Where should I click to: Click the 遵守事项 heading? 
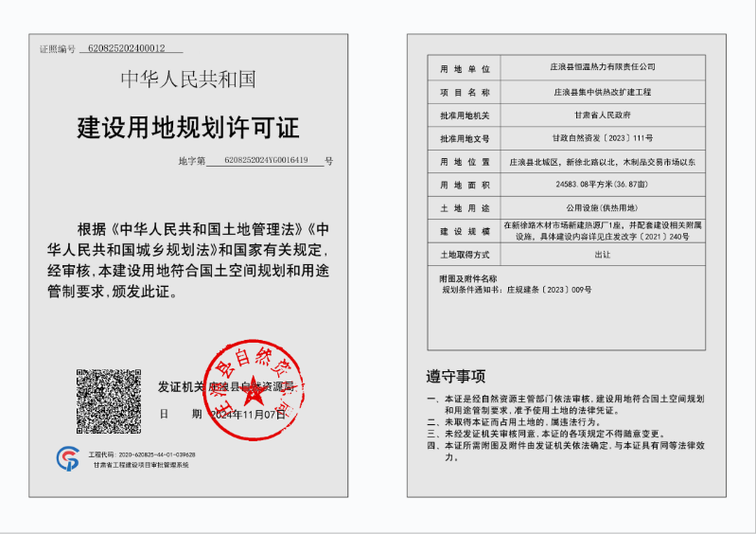456,376
